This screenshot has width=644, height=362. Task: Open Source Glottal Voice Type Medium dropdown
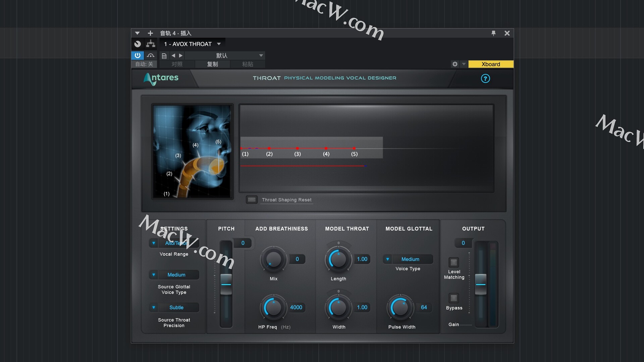point(174,275)
